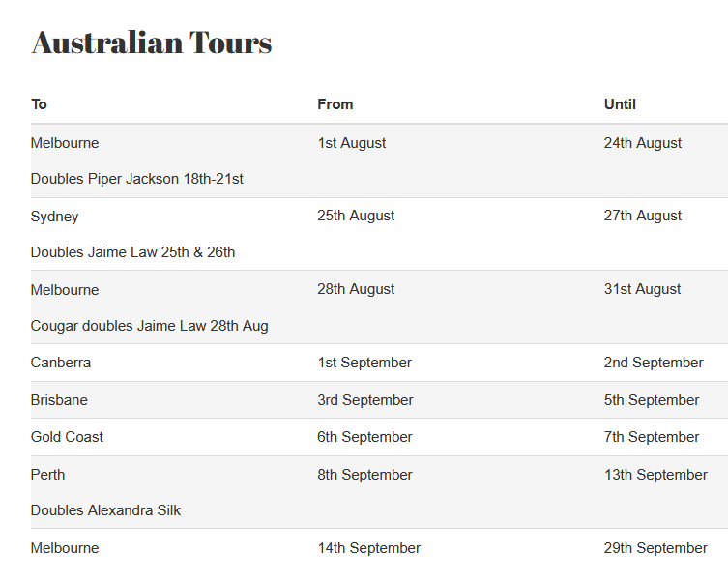Click the Gold Coast destination cell
Viewport: 728px width, 582px height.
coord(67,437)
